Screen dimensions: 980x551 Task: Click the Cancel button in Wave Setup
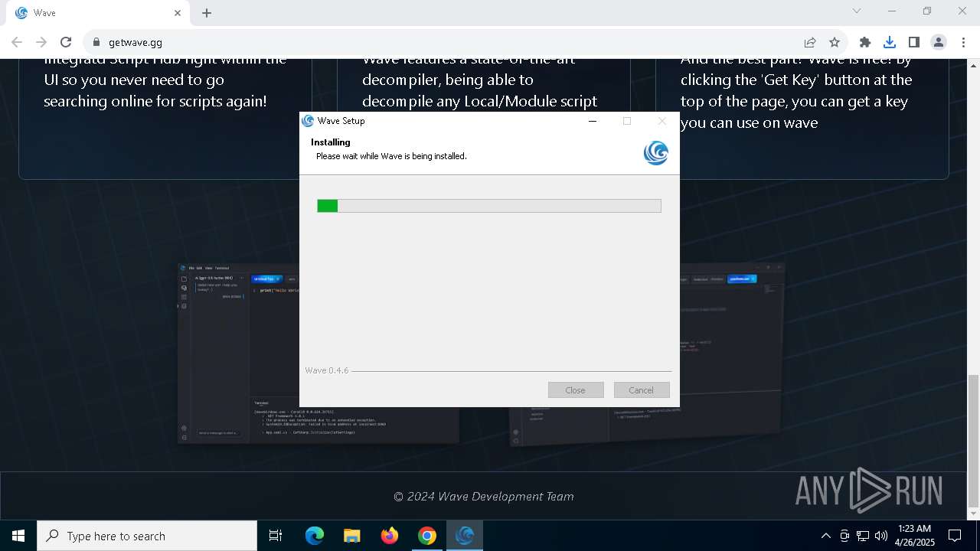point(642,390)
